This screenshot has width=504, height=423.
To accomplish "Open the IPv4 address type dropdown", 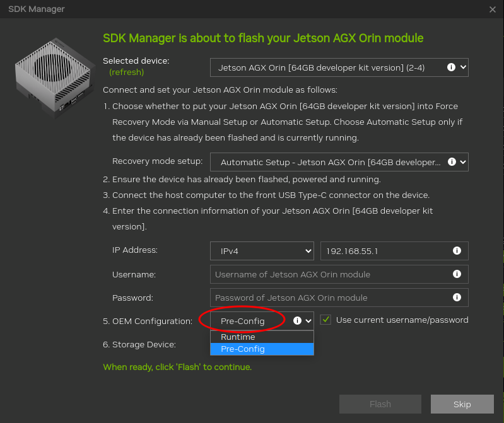I will 262,251.
